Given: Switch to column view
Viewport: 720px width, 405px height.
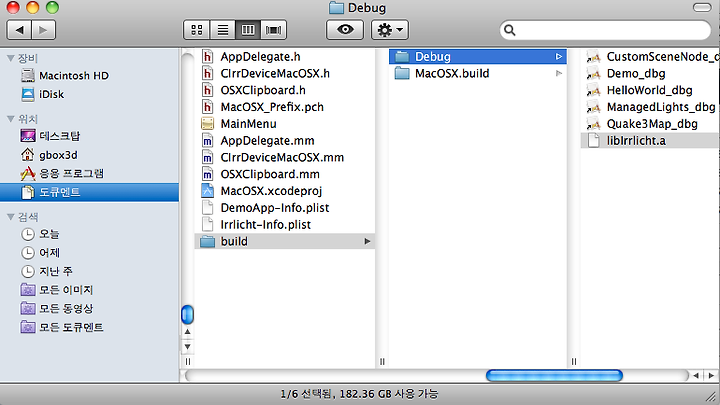Looking at the screenshot, I should [x=248, y=30].
